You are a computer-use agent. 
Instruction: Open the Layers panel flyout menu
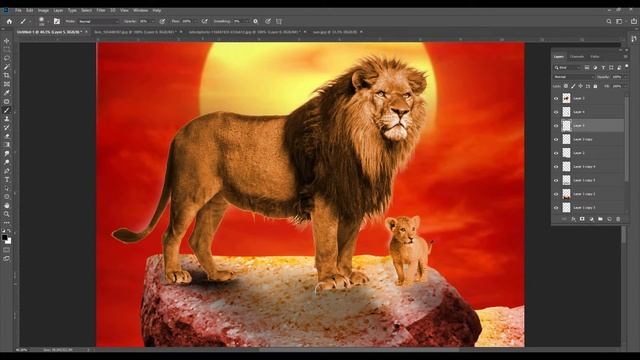pyautogui.click(x=625, y=57)
